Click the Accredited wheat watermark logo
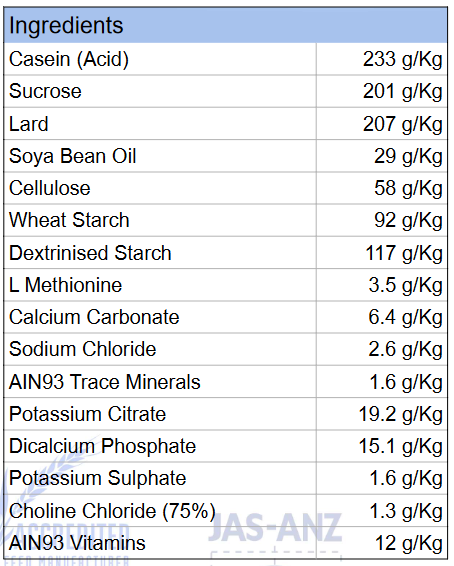This screenshot has height=566, width=454. pyautogui.click(x=65, y=513)
